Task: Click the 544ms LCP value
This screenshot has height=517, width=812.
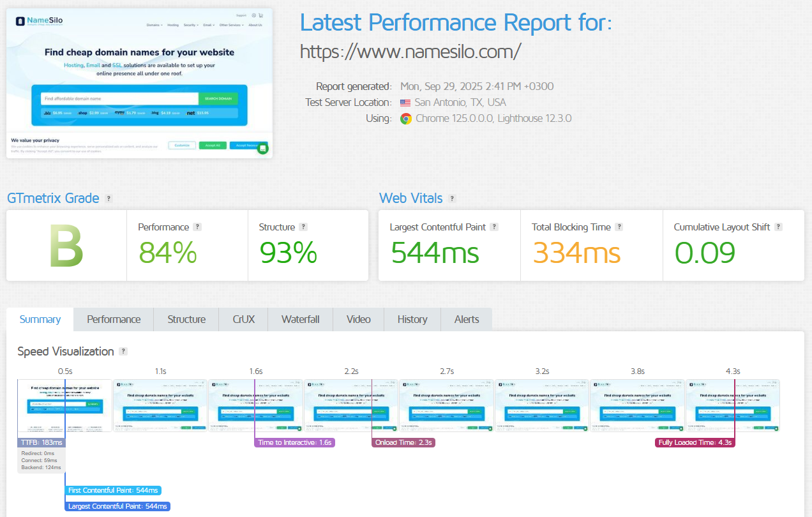Action: click(x=435, y=253)
